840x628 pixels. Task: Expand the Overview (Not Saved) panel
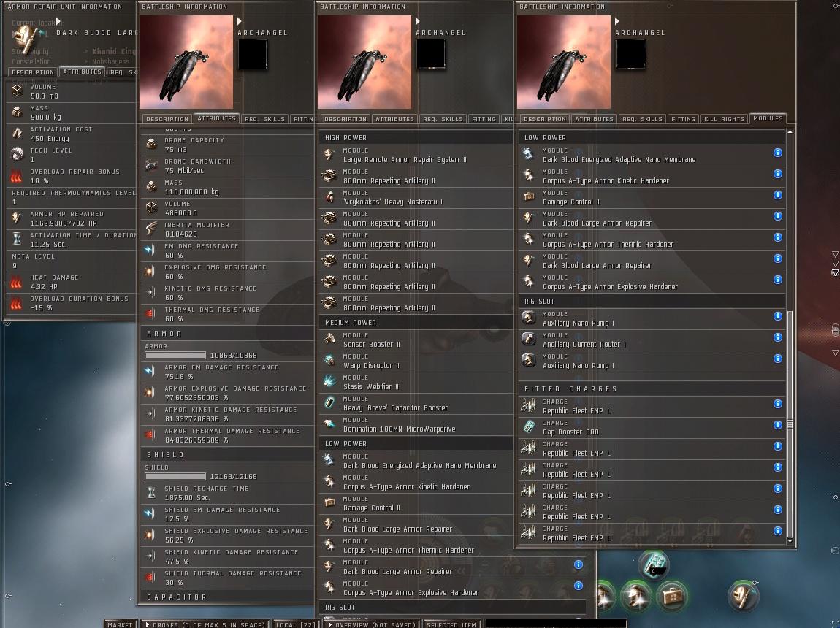click(373, 624)
